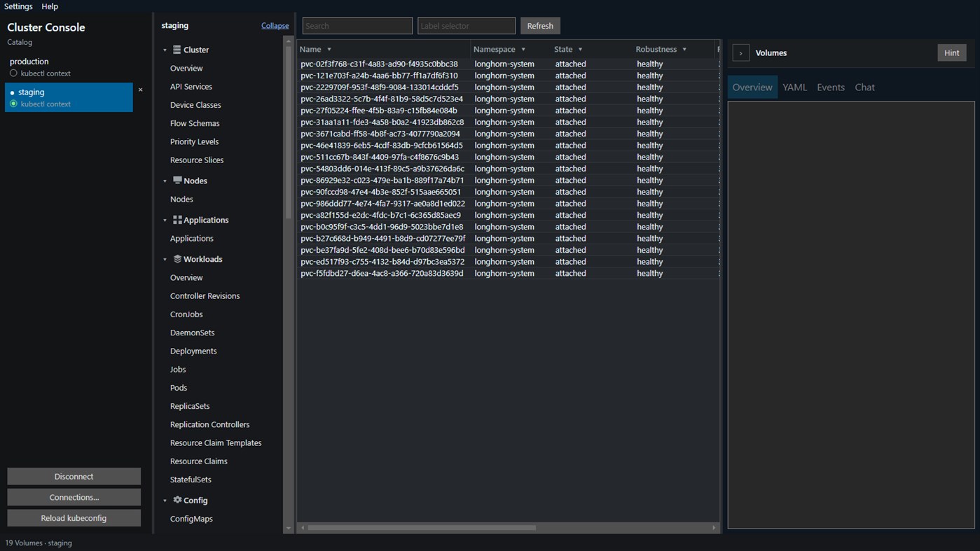Focus the Search input field
Image resolution: width=980 pixels, height=551 pixels.
pyautogui.click(x=357, y=26)
